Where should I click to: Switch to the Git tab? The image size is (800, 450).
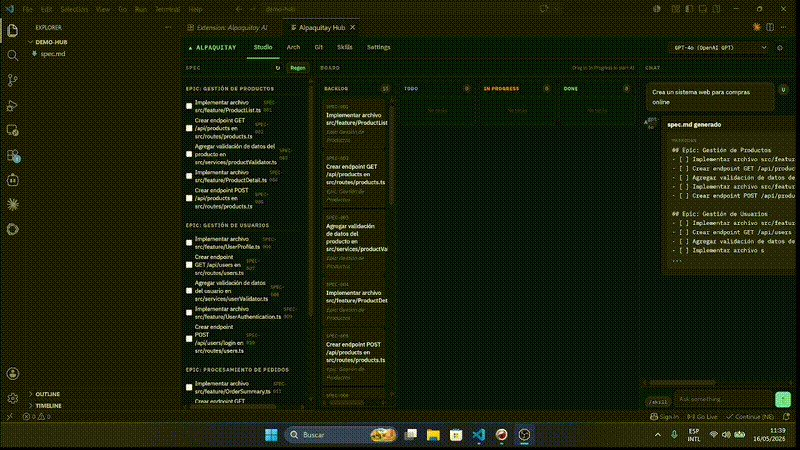click(x=318, y=47)
